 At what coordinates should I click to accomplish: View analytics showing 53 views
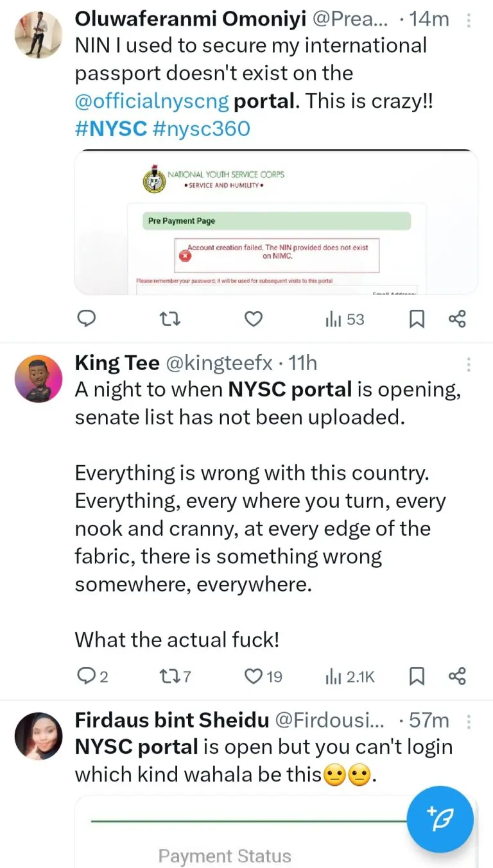(x=345, y=319)
